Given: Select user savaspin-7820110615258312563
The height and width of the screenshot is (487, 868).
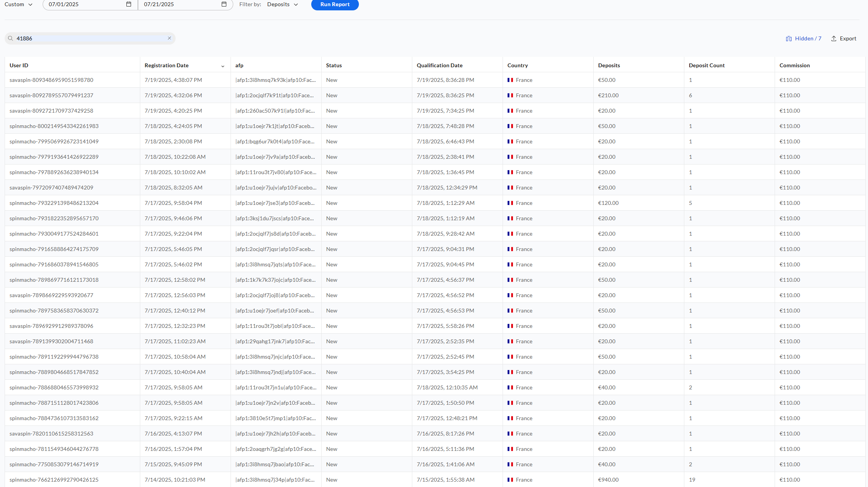Looking at the screenshot, I should click(x=51, y=434).
